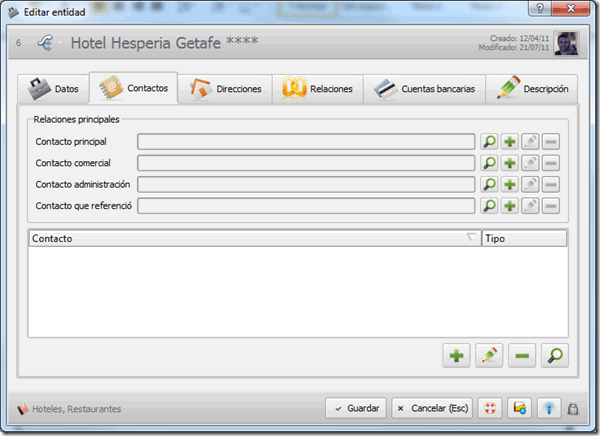Remove the Contacto que referenció entry

[551, 206]
